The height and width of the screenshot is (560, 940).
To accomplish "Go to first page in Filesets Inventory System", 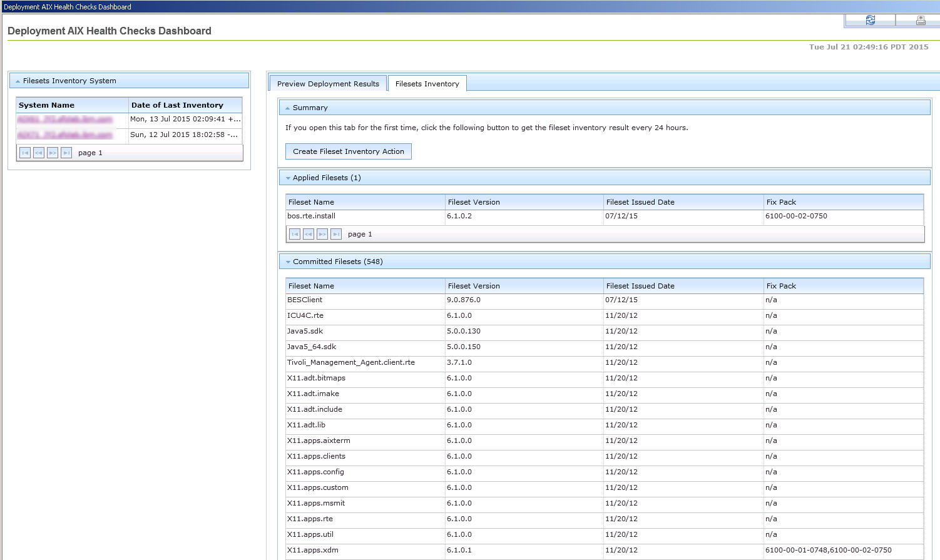I will point(25,153).
